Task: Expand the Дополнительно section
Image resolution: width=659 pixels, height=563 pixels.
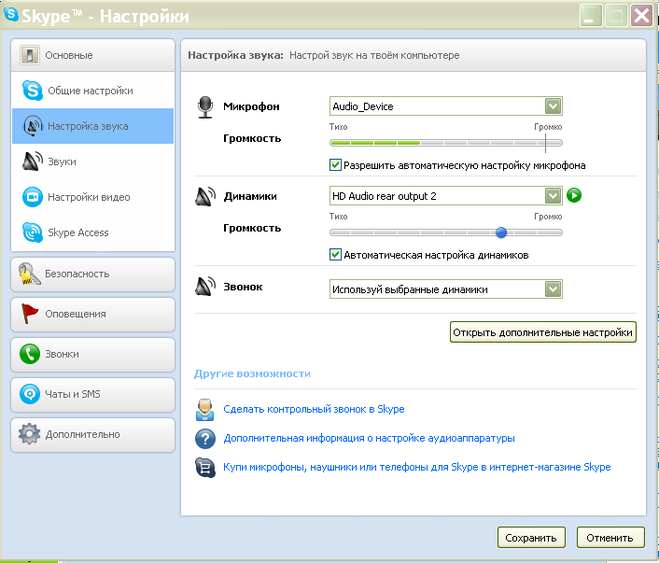Action: click(93, 434)
